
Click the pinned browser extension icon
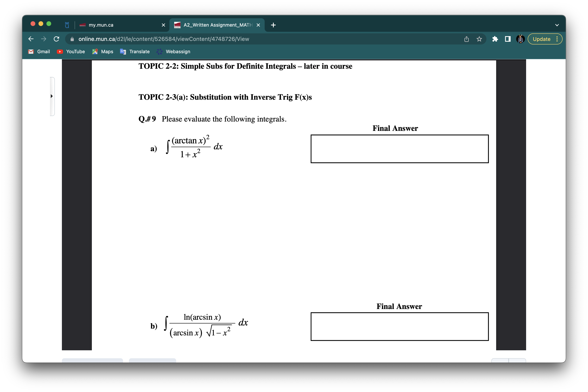pos(495,39)
